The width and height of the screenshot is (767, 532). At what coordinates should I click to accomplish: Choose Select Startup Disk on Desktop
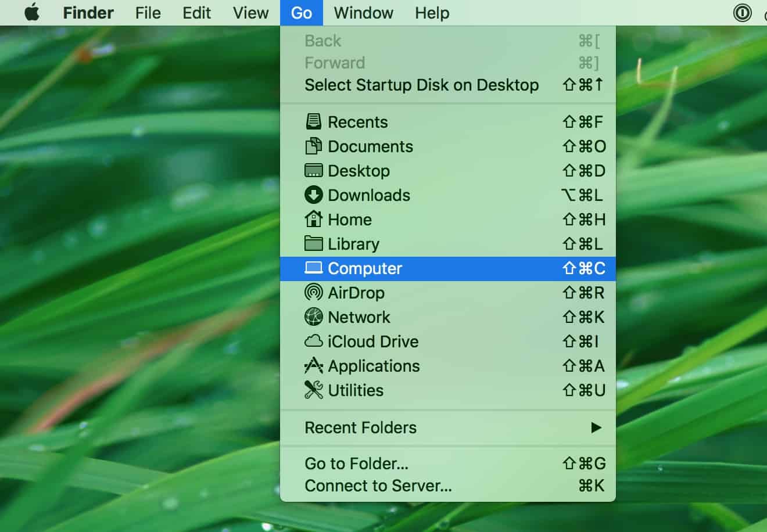pos(421,85)
